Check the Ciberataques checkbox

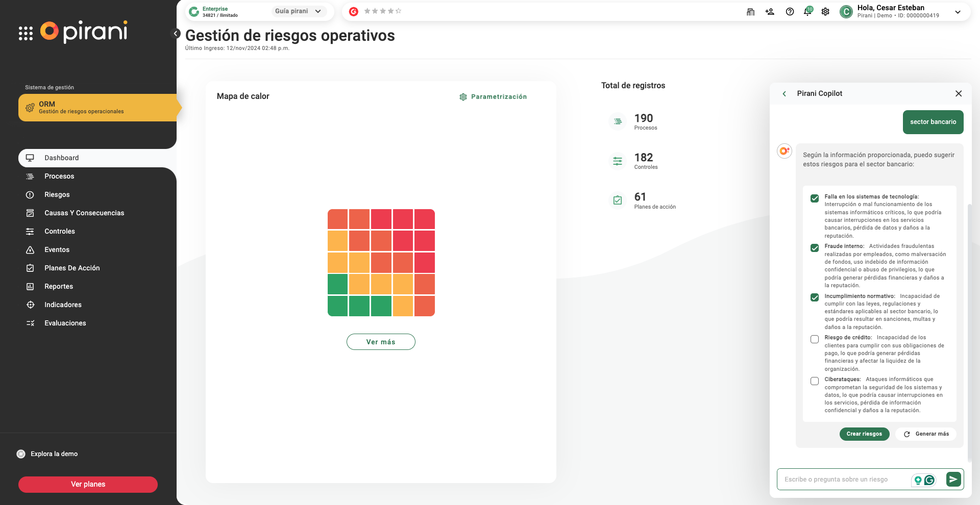click(x=815, y=381)
